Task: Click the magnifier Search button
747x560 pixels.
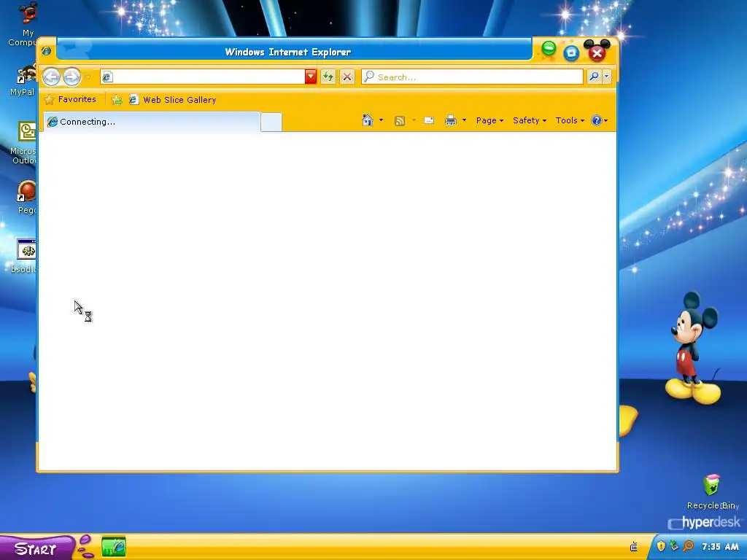Action: tap(594, 76)
